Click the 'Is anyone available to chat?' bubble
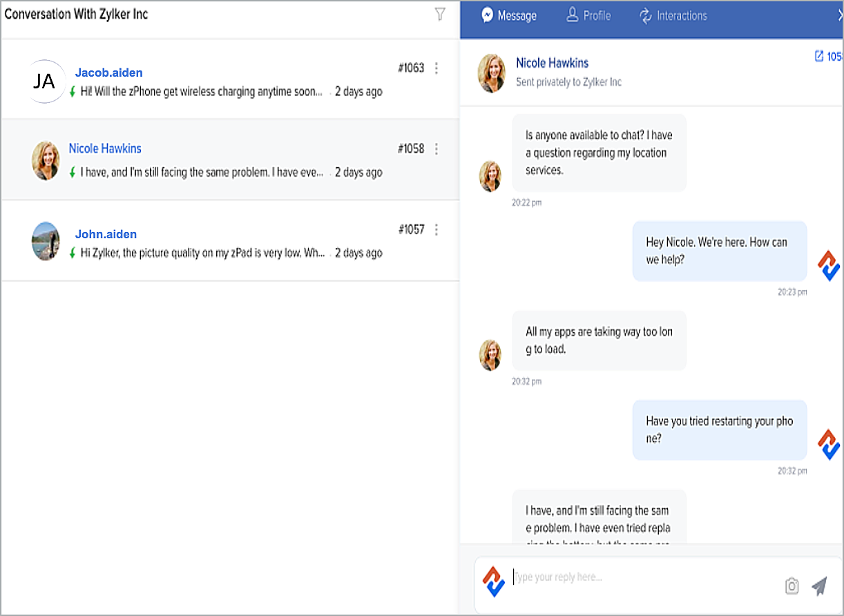Viewport: 844px width, 616px height. (600, 153)
